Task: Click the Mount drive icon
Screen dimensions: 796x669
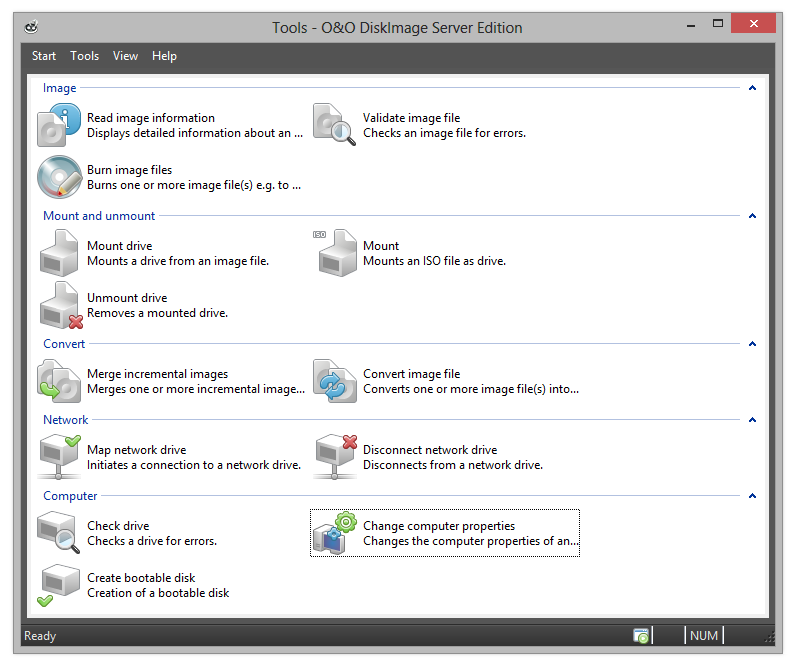Action: 59,253
